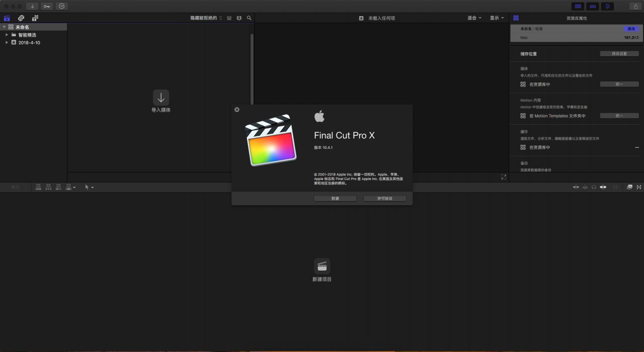Click the Overwrite clip timeline icon

coord(69,187)
